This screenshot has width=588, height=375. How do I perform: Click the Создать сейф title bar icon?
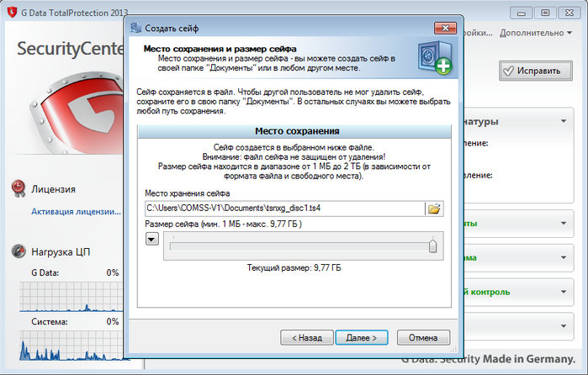[x=135, y=28]
